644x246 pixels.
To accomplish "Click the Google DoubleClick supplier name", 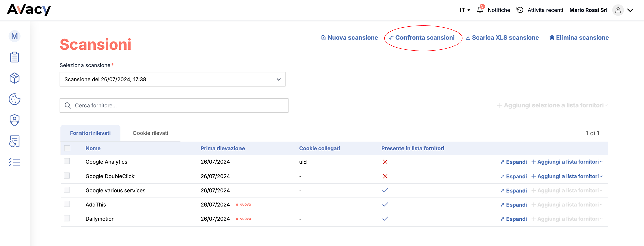I will coord(110,176).
